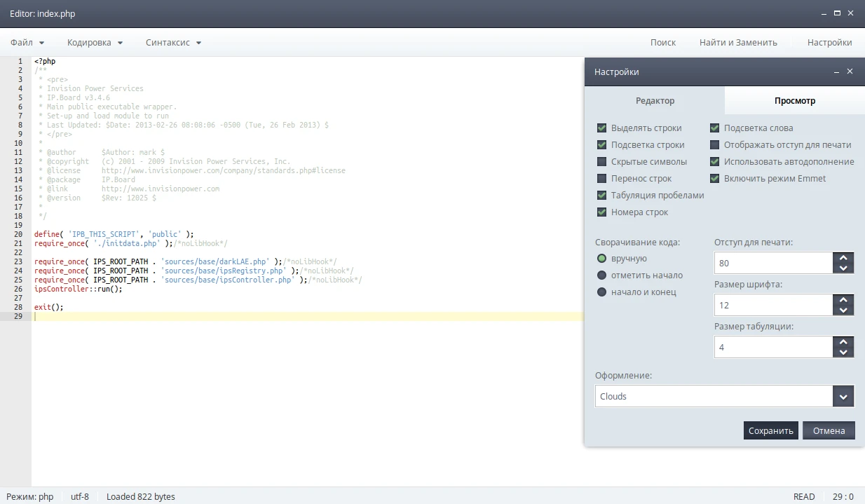Switch to the Редактор tab
Viewport: 865px width, 504px height.
point(655,101)
